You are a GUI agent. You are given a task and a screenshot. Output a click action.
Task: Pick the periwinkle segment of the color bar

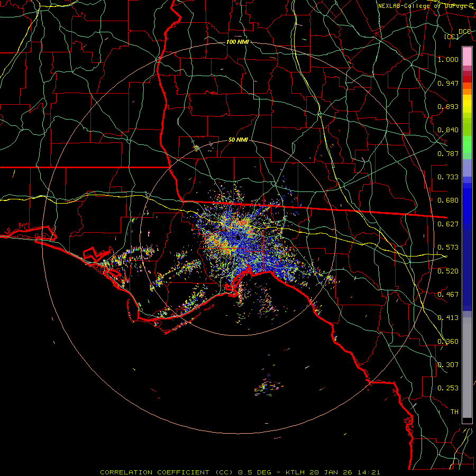click(x=467, y=168)
